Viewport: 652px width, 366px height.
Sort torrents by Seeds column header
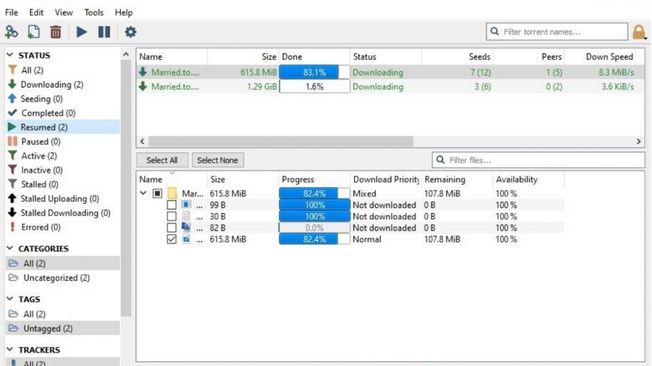tap(457, 57)
